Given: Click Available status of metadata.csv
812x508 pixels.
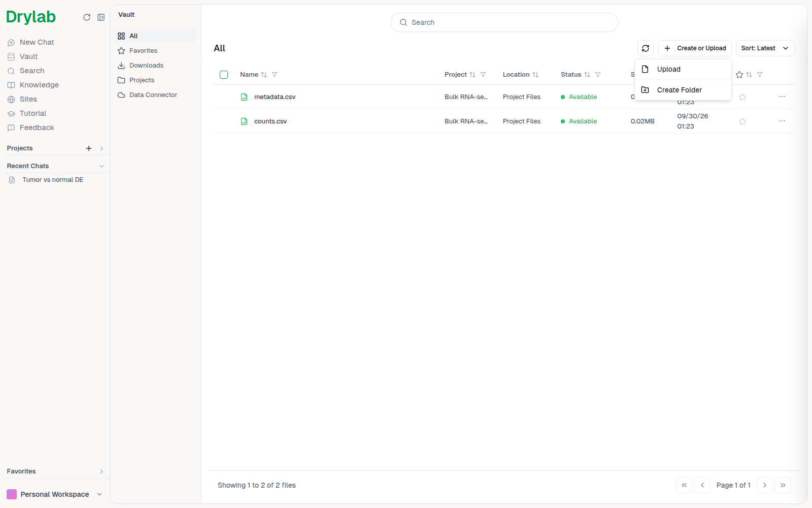Looking at the screenshot, I should [x=579, y=97].
